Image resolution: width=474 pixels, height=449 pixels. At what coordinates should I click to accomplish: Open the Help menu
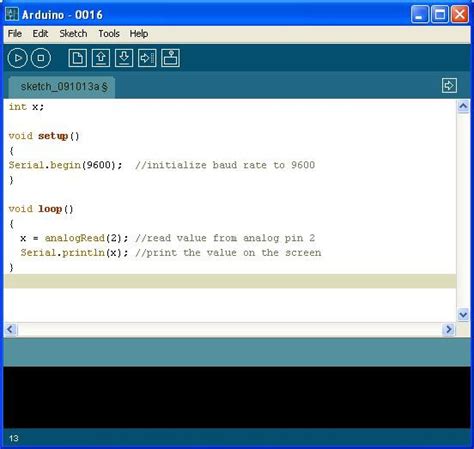click(139, 34)
